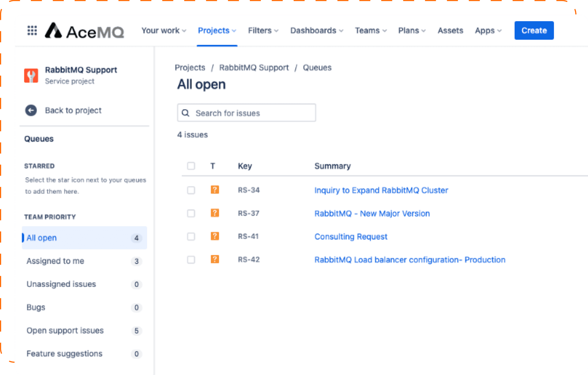The image size is (588, 375).
Task: Expand the Your work dropdown
Action: [x=164, y=31]
